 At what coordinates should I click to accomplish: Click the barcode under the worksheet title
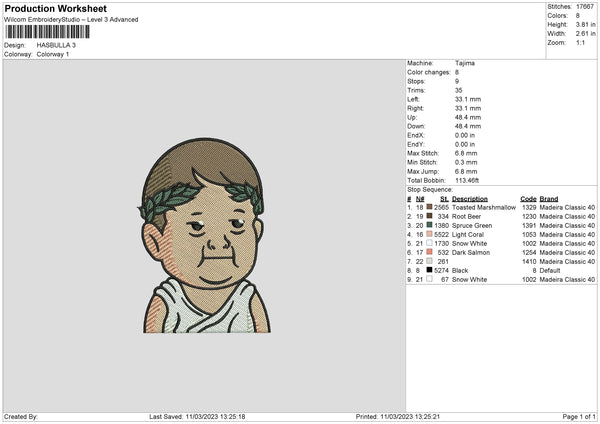click(x=47, y=32)
